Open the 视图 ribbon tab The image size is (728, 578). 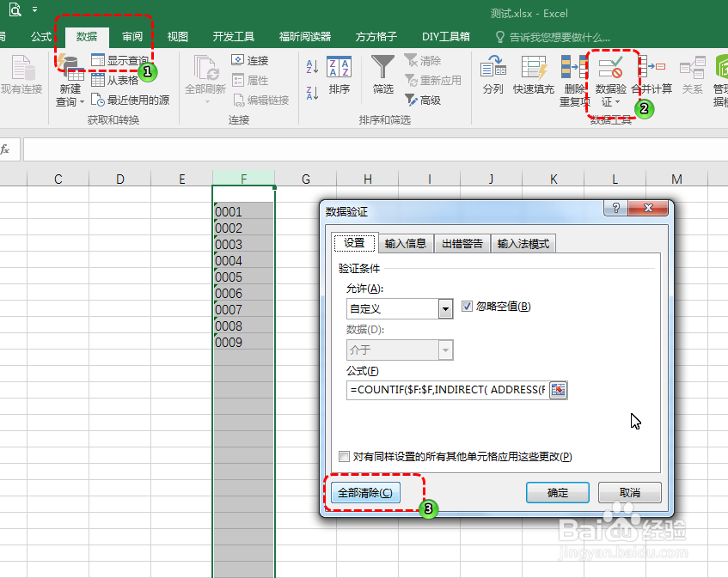tap(177, 36)
